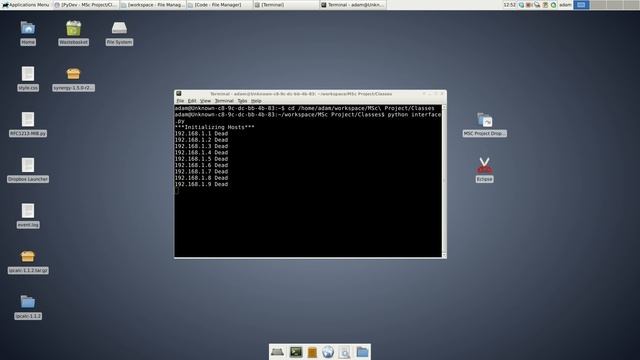The image size is (640, 360).
Task: Open the Edit menu in Terminal
Action: tap(192, 101)
